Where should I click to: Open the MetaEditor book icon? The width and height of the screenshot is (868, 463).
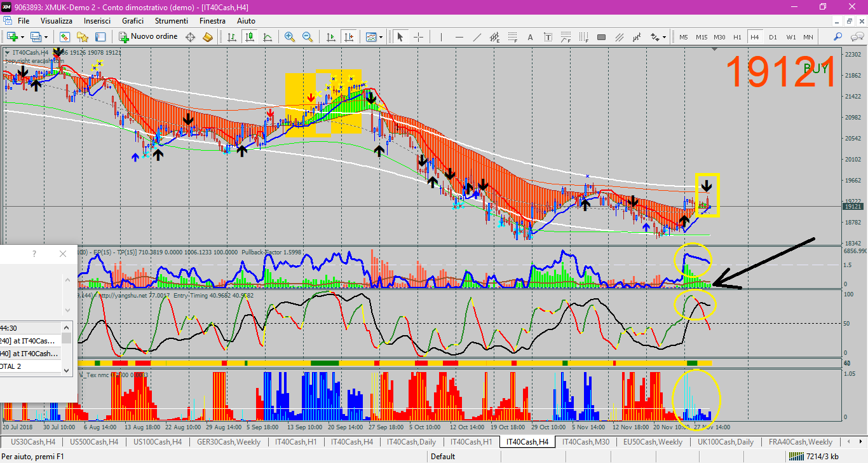pyautogui.click(x=207, y=37)
